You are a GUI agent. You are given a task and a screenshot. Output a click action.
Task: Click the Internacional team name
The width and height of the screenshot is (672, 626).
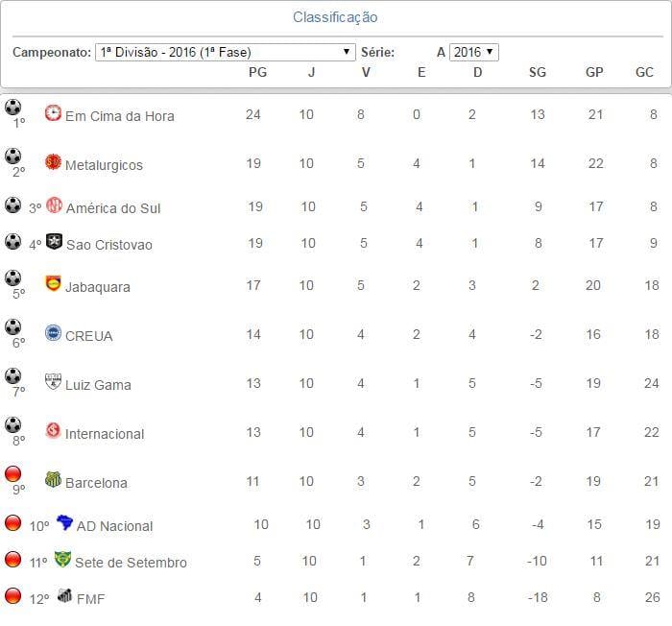105,434
